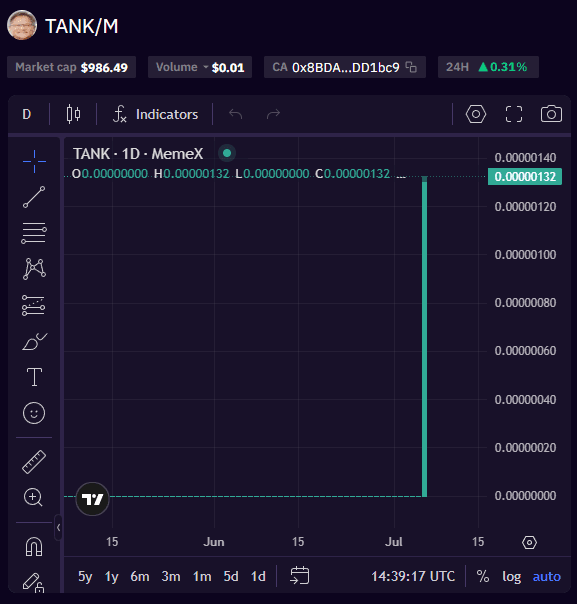Image resolution: width=577 pixels, height=604 pixels.
Task: Select the ruler measure tool
Action: pyautogui.click(x=34, y=461)
